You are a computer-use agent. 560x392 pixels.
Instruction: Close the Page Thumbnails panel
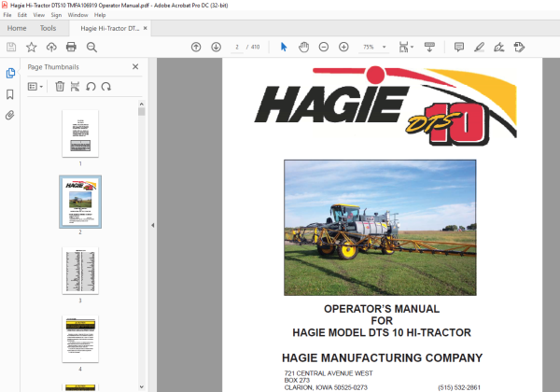click(x=135, y=67)
